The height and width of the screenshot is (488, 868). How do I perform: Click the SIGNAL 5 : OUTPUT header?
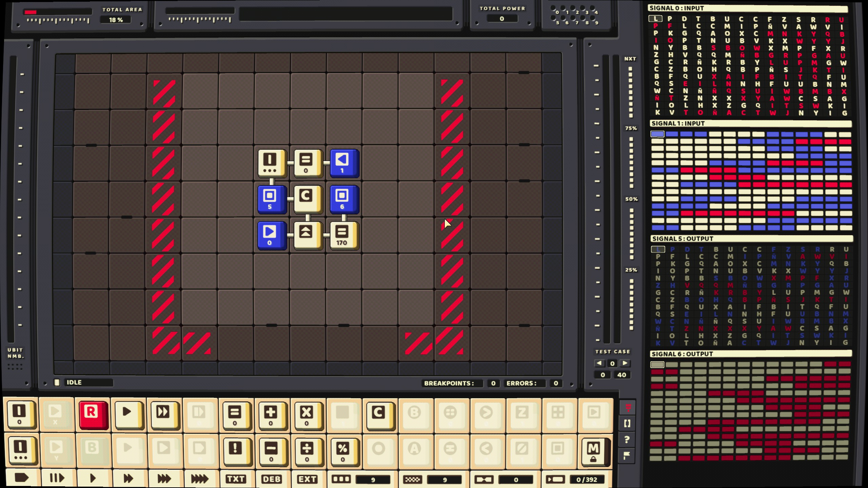(751, 239)
